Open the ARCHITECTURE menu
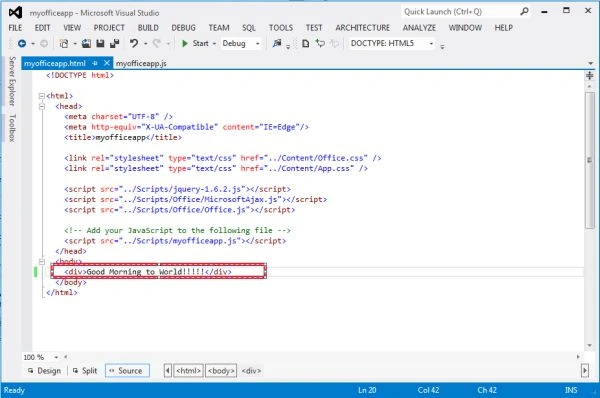 point(363,28)
